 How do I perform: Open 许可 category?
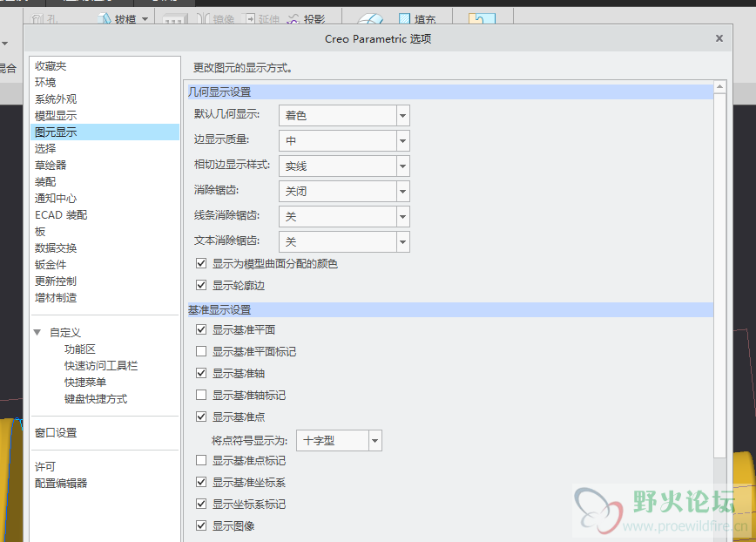pyautogui.click(x=45, y=466)
